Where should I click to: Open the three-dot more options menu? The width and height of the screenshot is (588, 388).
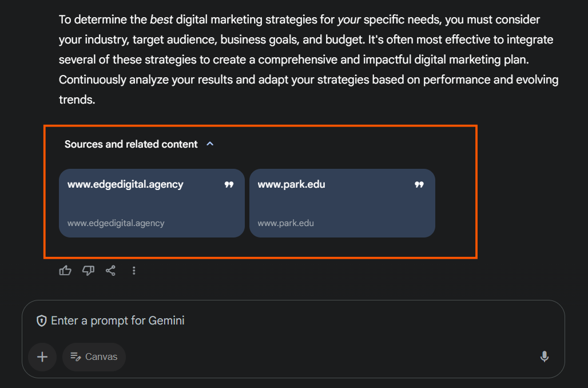pos(134,271)
